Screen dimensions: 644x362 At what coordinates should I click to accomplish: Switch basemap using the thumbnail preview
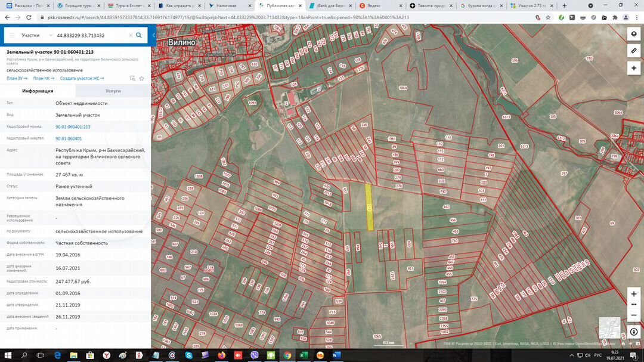609,328
